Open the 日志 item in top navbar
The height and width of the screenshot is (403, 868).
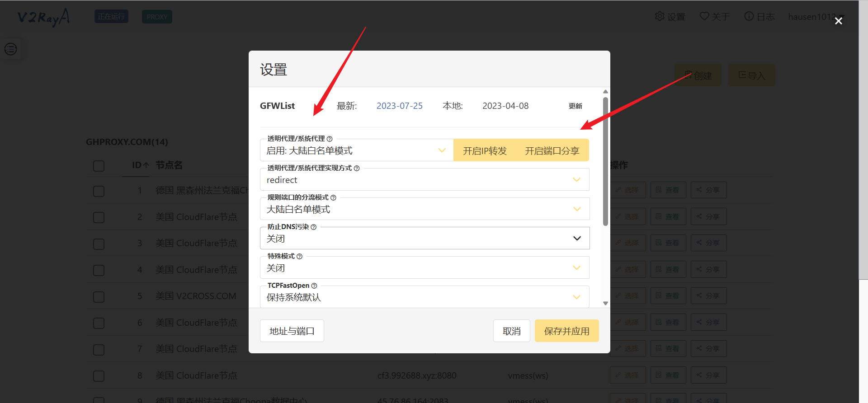tap(759, 17)
